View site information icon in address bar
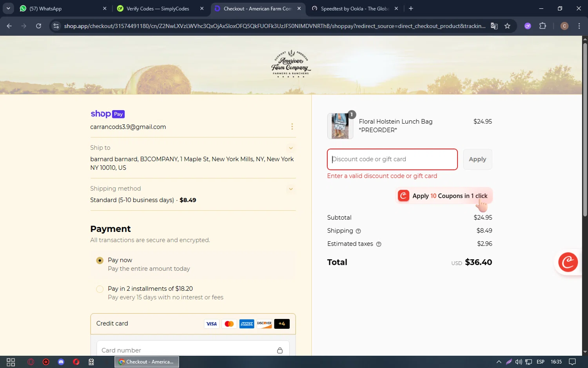 pos(56,26)
